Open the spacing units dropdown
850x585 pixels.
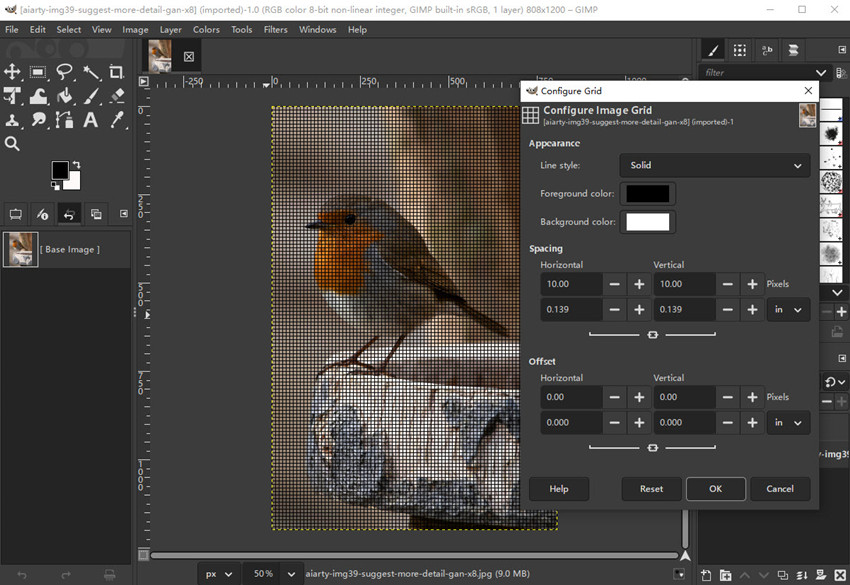tap(788, 310)
